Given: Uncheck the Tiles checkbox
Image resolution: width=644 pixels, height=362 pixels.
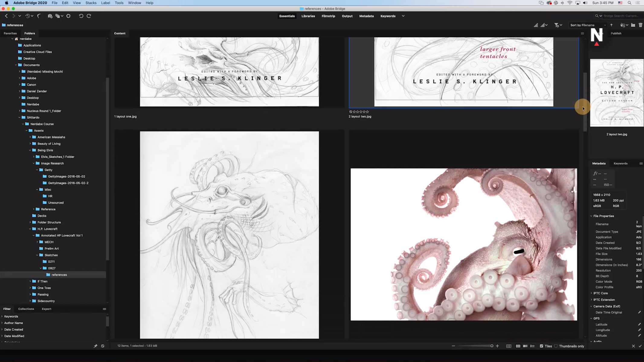Looking at the screenshot, I should [541, 346].
